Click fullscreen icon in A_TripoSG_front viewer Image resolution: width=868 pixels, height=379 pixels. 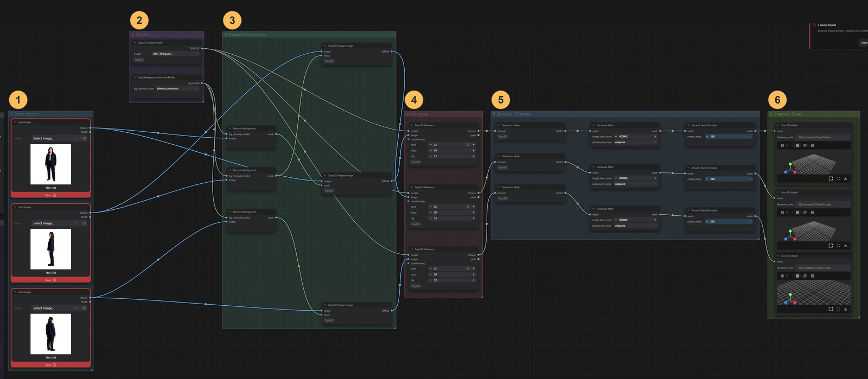click(838, 178)
